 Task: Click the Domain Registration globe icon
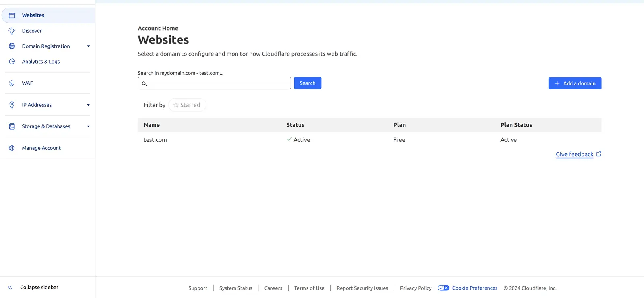(12, 46)
